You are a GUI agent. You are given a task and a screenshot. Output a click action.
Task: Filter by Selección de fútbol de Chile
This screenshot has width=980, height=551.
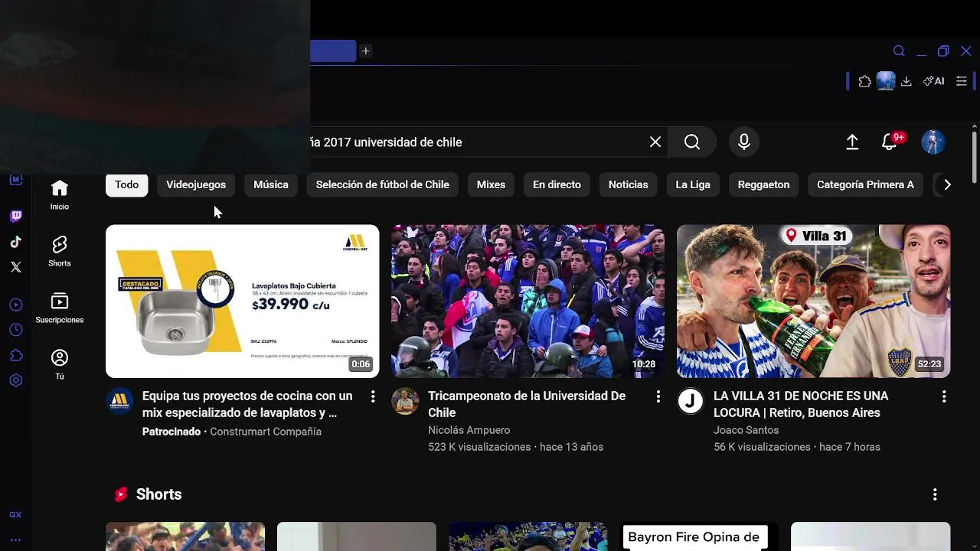(383, 184)
